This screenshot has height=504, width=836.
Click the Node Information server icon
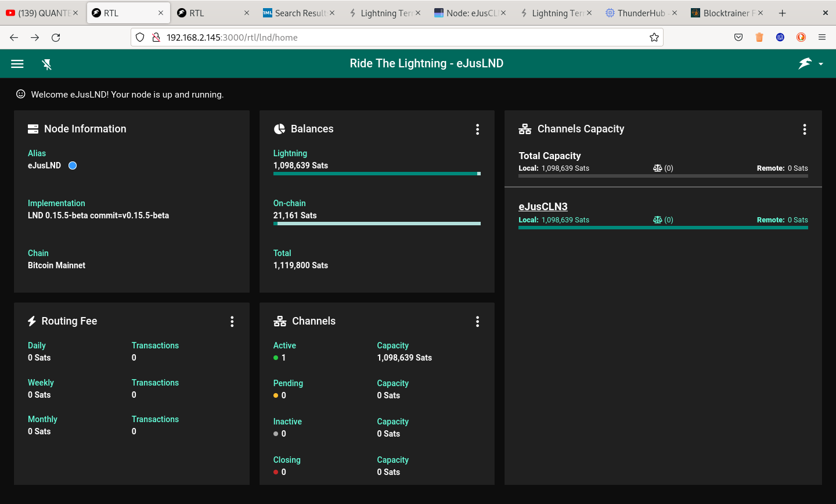(33, 129)
